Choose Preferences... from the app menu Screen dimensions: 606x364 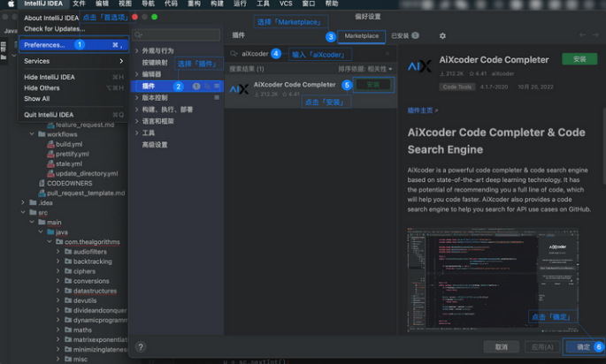click(x=73, y=45)
